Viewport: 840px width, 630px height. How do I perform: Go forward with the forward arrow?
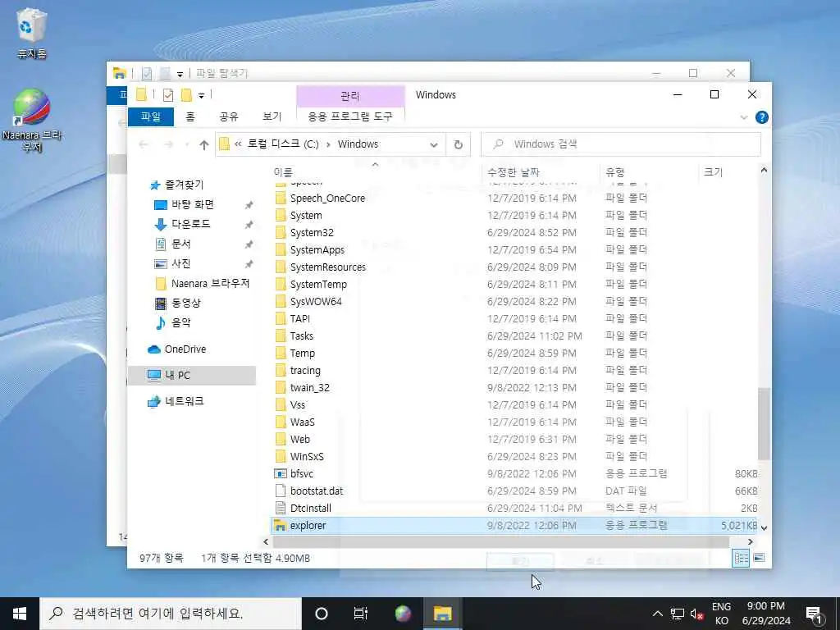(x=168, y=144)
